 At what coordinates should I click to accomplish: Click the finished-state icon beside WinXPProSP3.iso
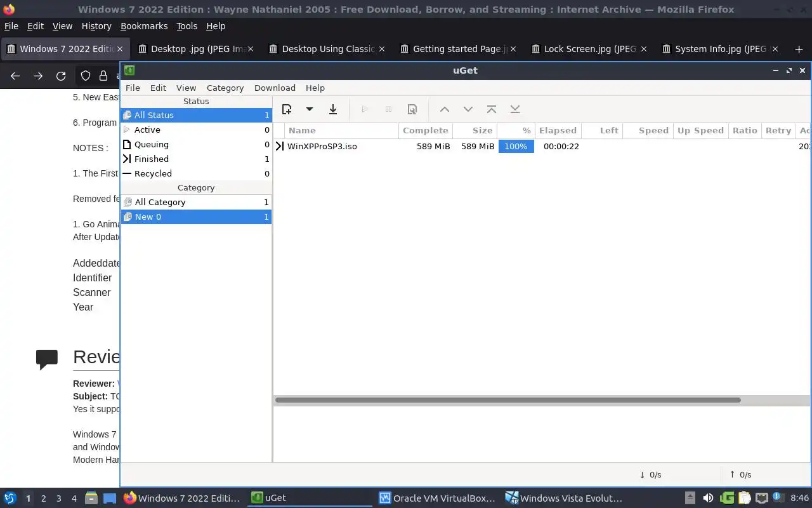click(x=280, y=146)
